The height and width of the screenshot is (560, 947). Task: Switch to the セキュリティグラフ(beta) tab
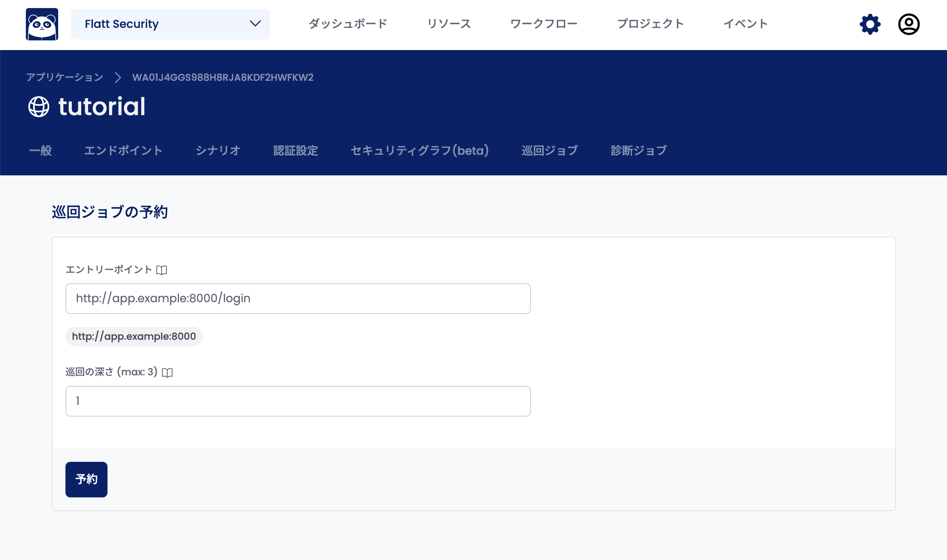(x=420, y=151)
